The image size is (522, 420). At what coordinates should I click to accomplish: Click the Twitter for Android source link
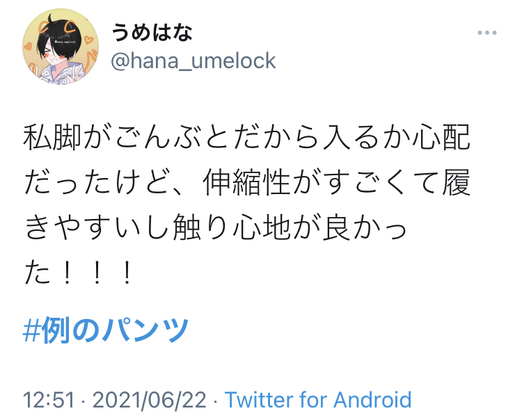318,399
